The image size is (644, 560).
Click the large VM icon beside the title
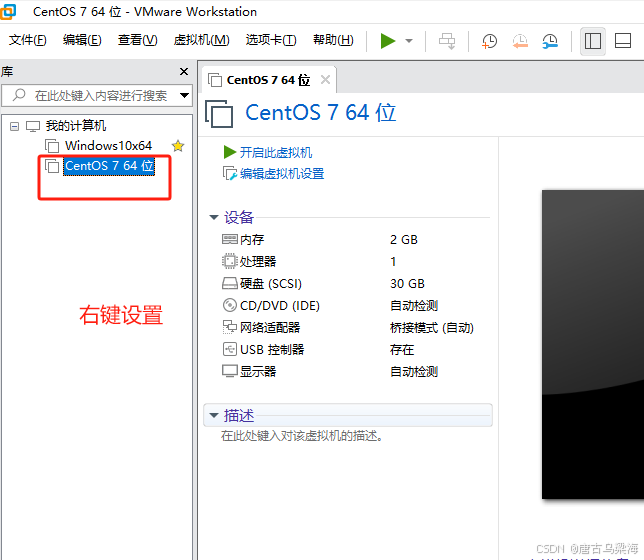click(x=219, y=114)
